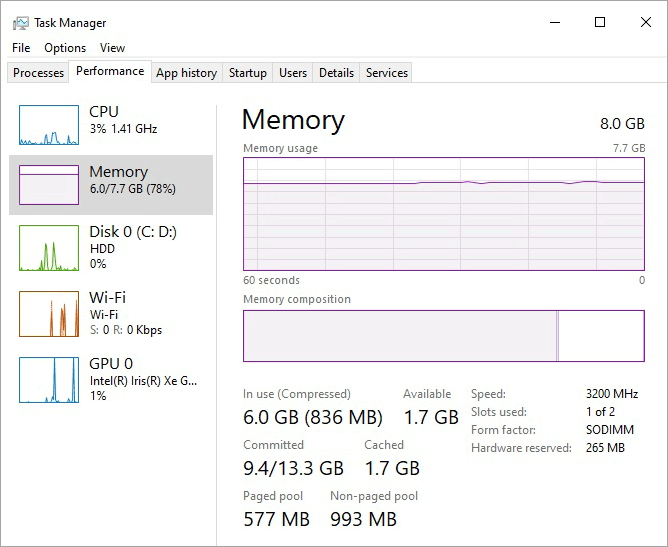Click the Task Manager title bar icon
Screen dimensions: 668x547
click(20, 22)
